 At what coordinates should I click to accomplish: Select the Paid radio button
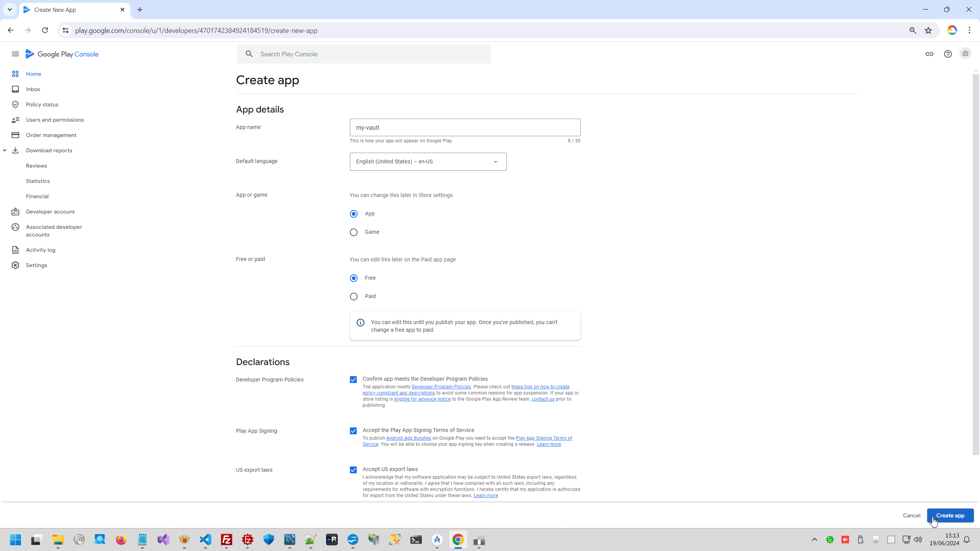(354, 297)
